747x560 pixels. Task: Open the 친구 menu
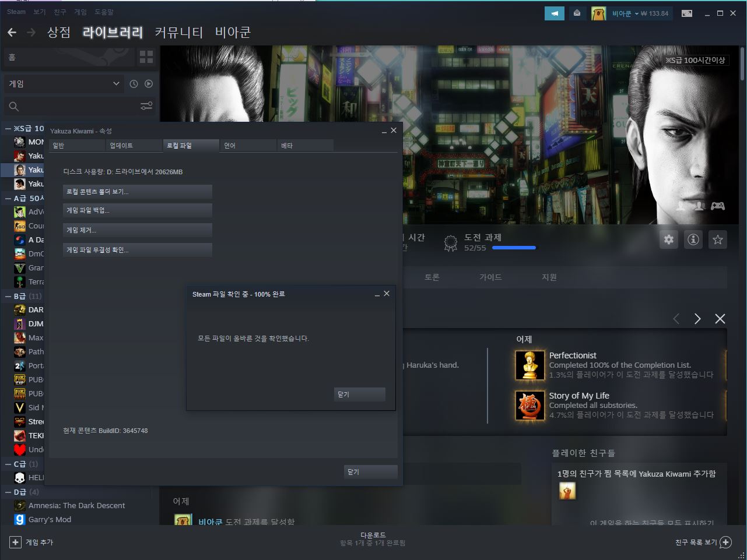point(59,12)
